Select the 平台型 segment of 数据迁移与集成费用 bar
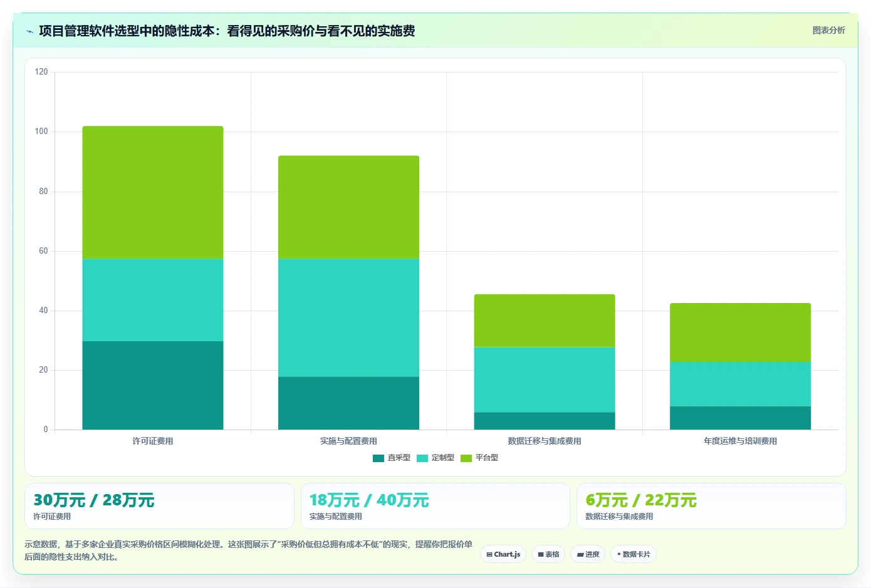 (545, 321)
